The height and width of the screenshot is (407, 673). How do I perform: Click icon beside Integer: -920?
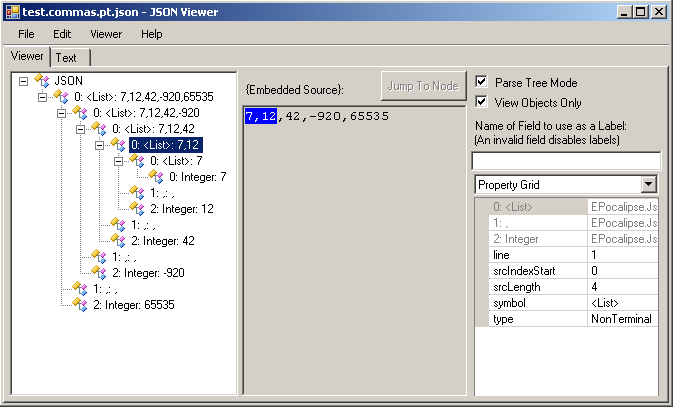[x=99, y=273]
